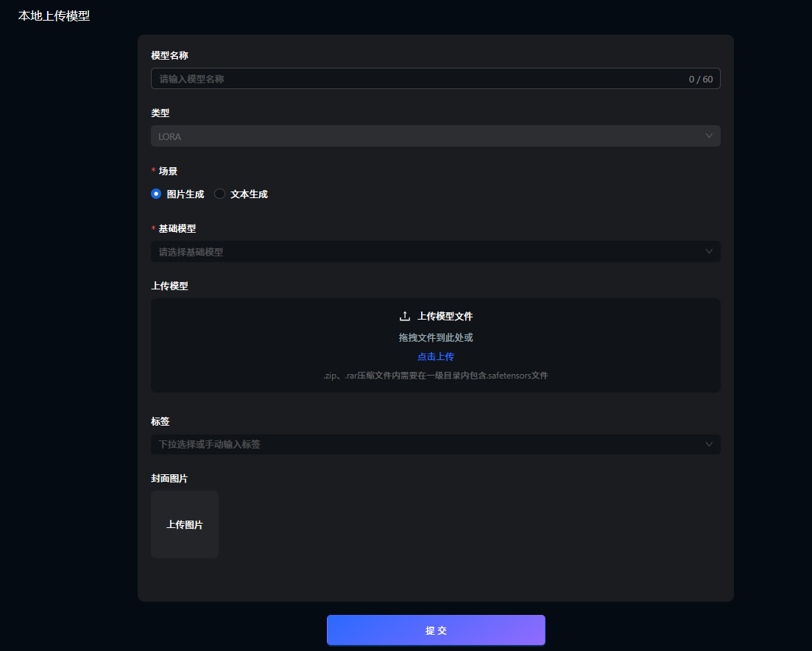Click the 本地上传模型 page title
The width and height of the screenshot is (812, 651).
(54, 15)
